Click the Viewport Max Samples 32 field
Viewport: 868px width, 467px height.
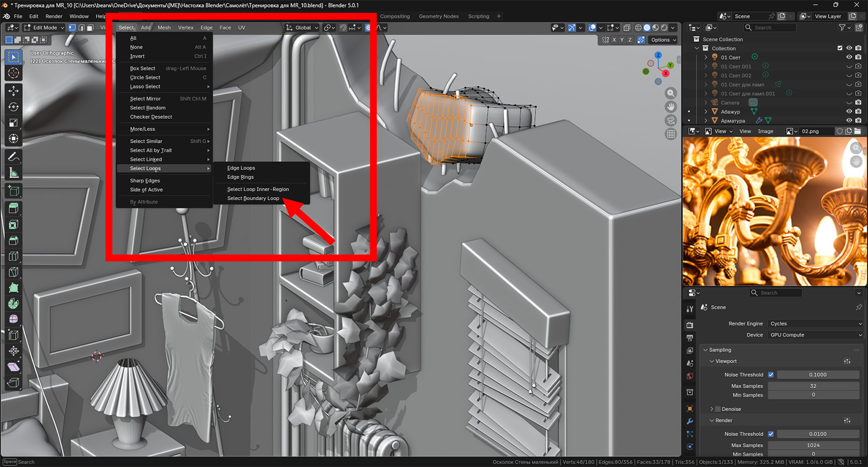pos(813,386)
